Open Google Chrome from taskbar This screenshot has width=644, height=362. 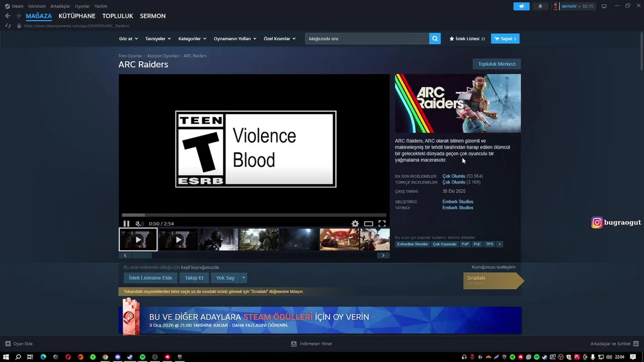[x=105, y=357]
